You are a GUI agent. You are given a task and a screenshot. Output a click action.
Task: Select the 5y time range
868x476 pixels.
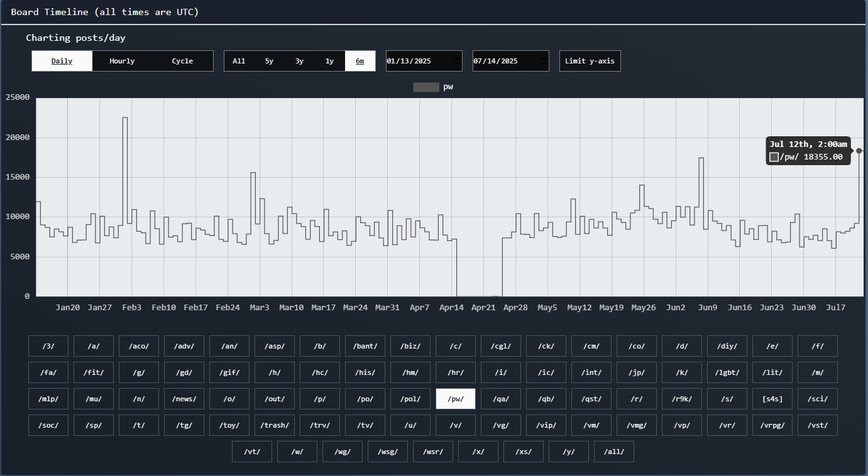coord(269,61)
